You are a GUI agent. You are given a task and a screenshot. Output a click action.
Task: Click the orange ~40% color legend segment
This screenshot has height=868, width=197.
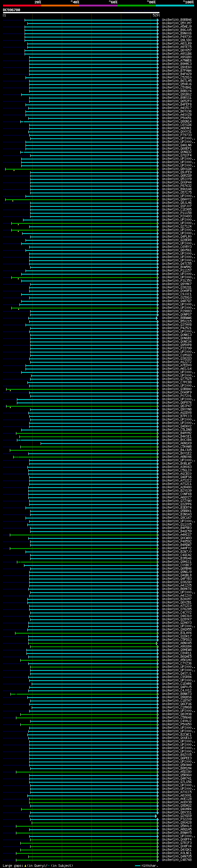pyautogui.click(x=60, y=6)
